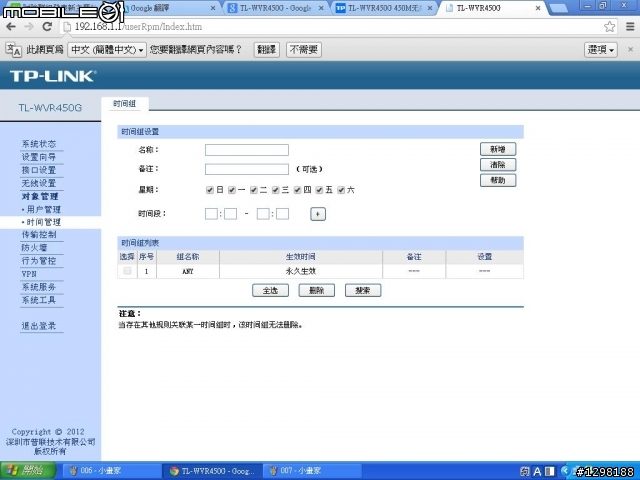Image resolution: width=640 pixels, height=480 pixels.
Task: Click the 组名称 column header
Action: click(188, 257)
